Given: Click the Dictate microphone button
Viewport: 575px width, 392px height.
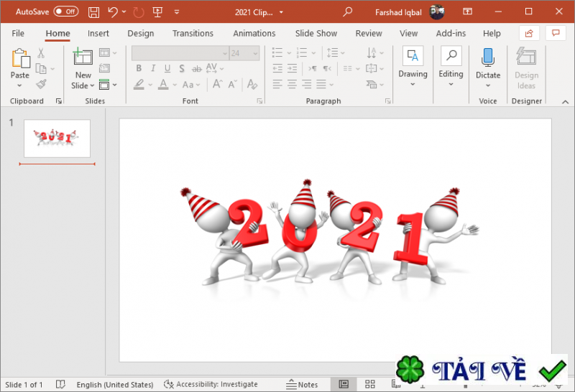Looking at the screenshot, I should pyautogui.click(x=488, y=58).
